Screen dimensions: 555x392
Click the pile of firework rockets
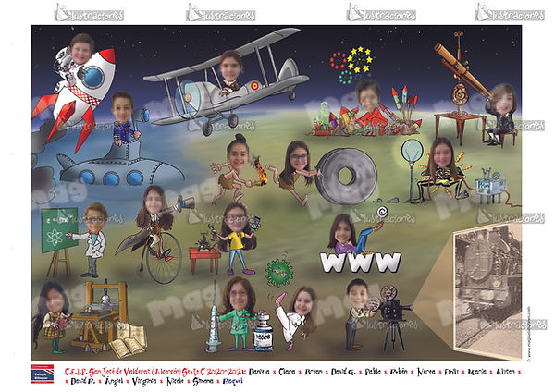point(364,118)
